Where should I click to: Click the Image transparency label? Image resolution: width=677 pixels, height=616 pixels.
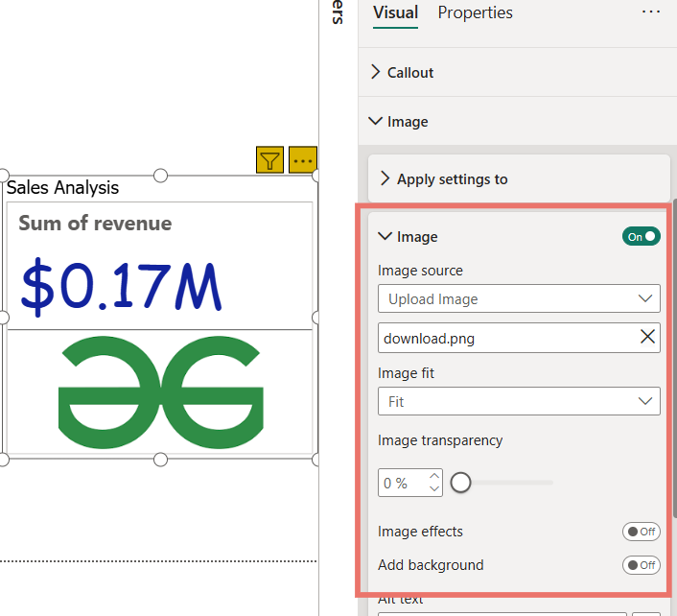440,440
